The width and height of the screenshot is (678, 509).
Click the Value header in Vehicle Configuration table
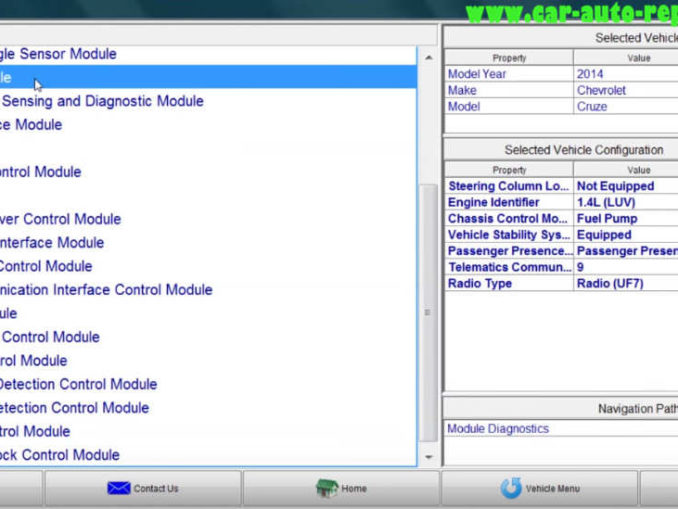[638, 170]
